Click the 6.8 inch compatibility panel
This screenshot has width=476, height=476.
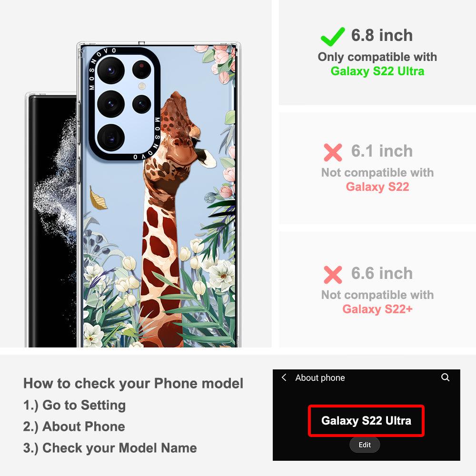(x=377, y=52)
